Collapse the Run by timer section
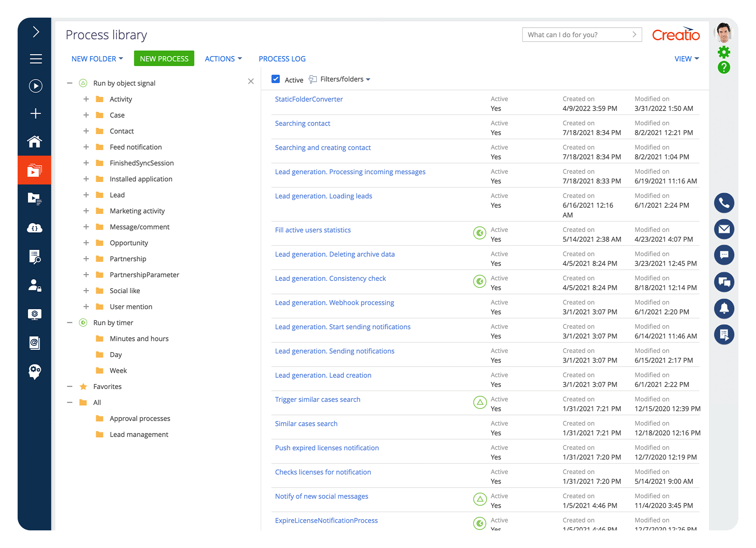This screenshot has width=756, height=548. pyautogui.click(x=69, y=322)
